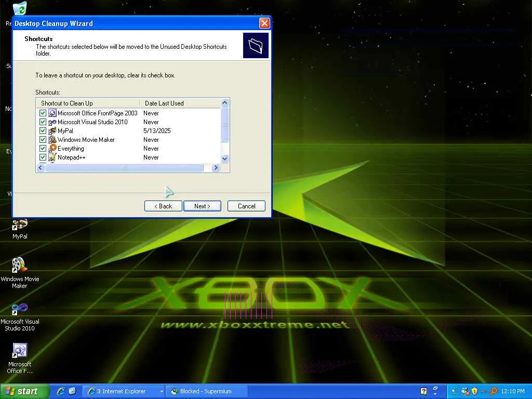Image resolution: width=532 pixels, height=399 pixels.
Task: Click the Next button
Action: (x=202, y=206)
